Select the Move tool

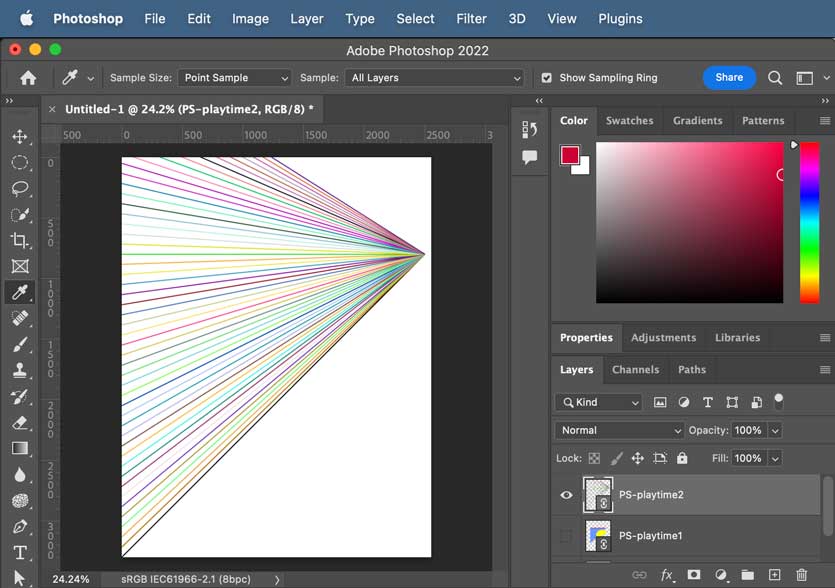pyautogui.click(x=20, y=136)
